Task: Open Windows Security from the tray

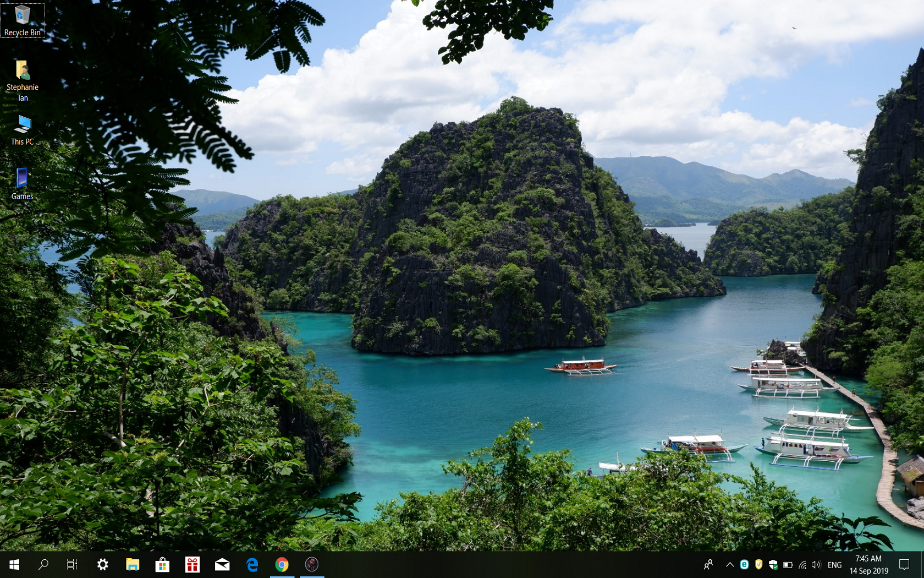Action: pyautogui.click(x=773, y=564)
